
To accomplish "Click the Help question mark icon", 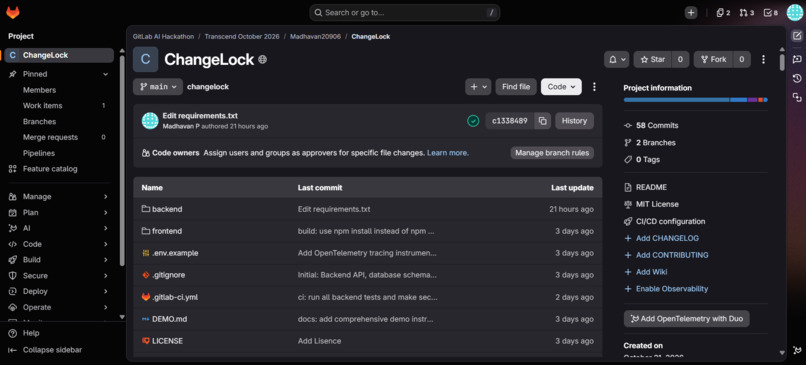I will point(13,334).
